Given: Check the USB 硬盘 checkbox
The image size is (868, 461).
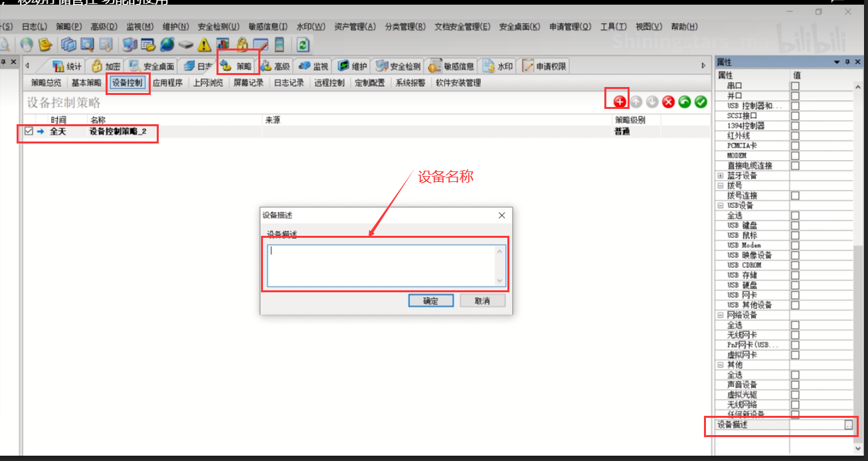Looking at the screenshot, I should click(x=795, y=285).
